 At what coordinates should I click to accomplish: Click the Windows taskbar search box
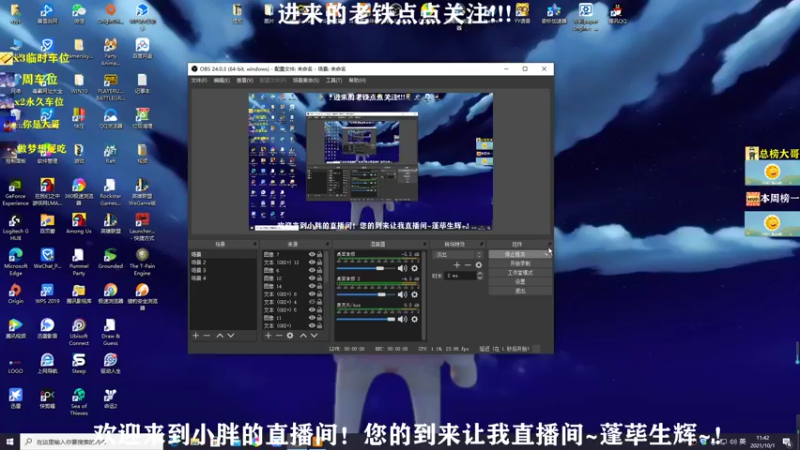click(92, 441)
